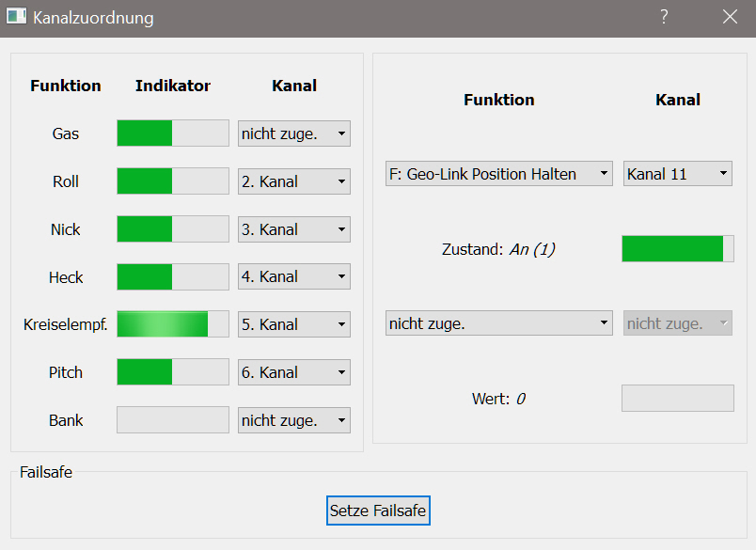Open the Heck channel dropdown
The width and height of the screenshot is (756, 550).
(x=293, y=277)
